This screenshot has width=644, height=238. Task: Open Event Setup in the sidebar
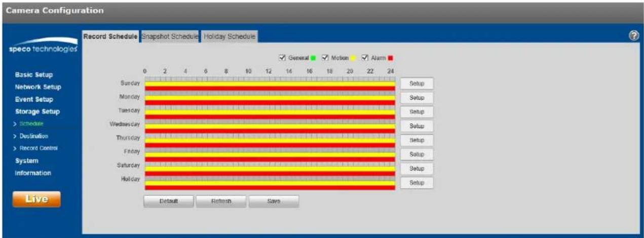34,99
